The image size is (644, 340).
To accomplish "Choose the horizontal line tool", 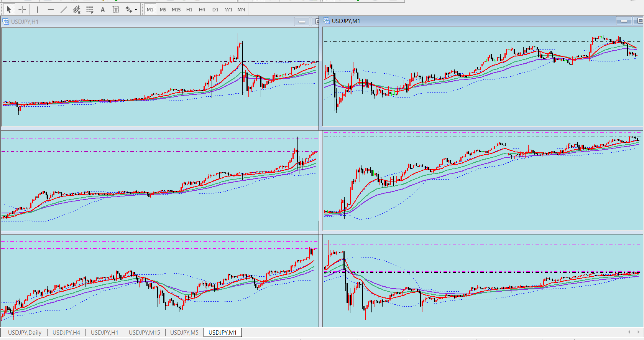I will 51,10.
